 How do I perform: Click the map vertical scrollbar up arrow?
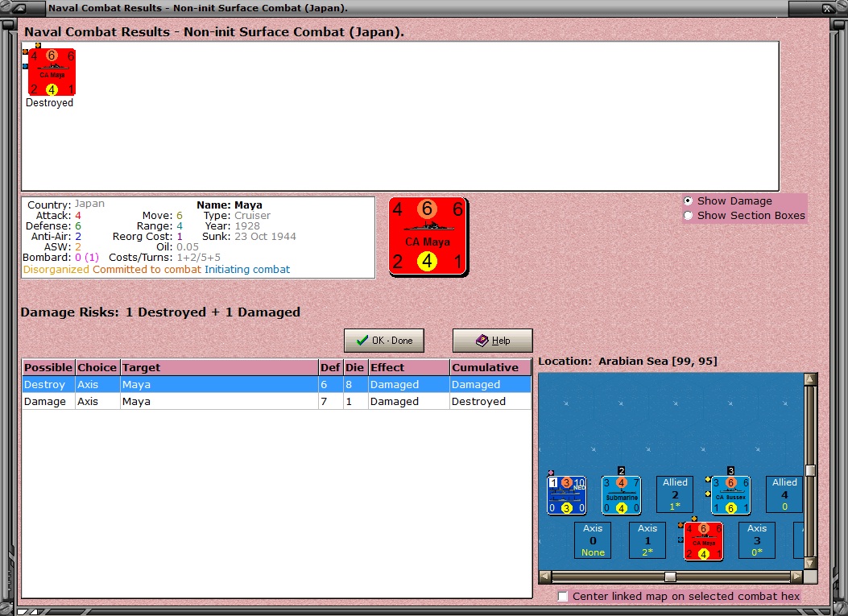[810, 379]
